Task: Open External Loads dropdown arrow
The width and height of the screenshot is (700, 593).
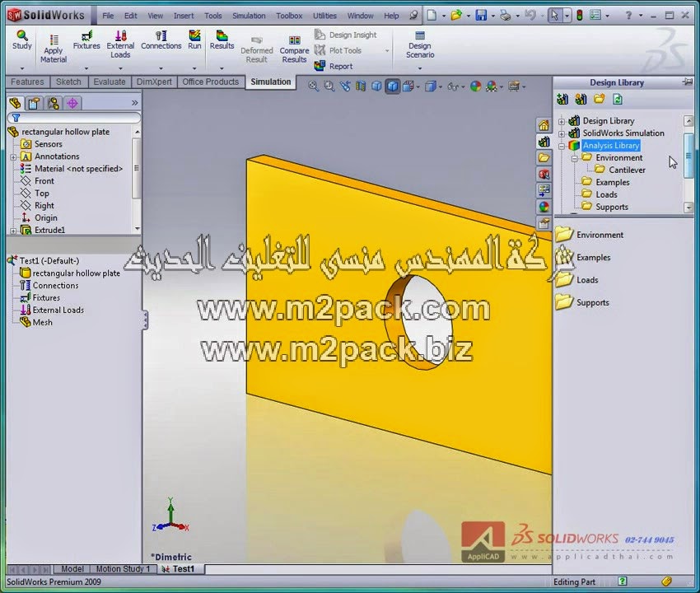Action: pyautogui.click(x=120, y=68)
